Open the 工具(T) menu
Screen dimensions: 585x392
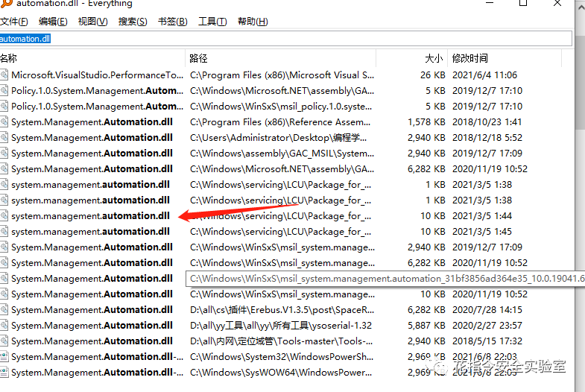tap(212, 22)
